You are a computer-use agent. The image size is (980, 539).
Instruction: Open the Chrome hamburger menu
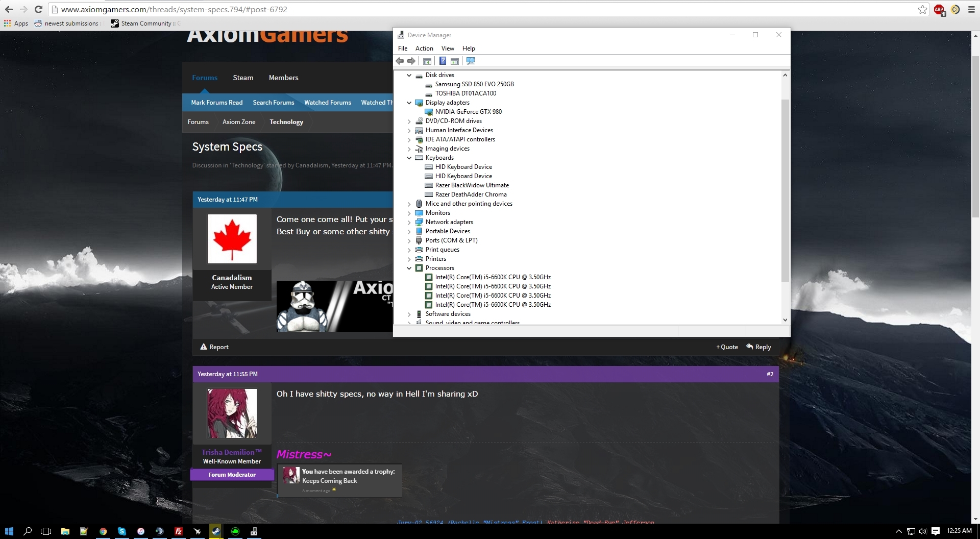coord(971,9)
